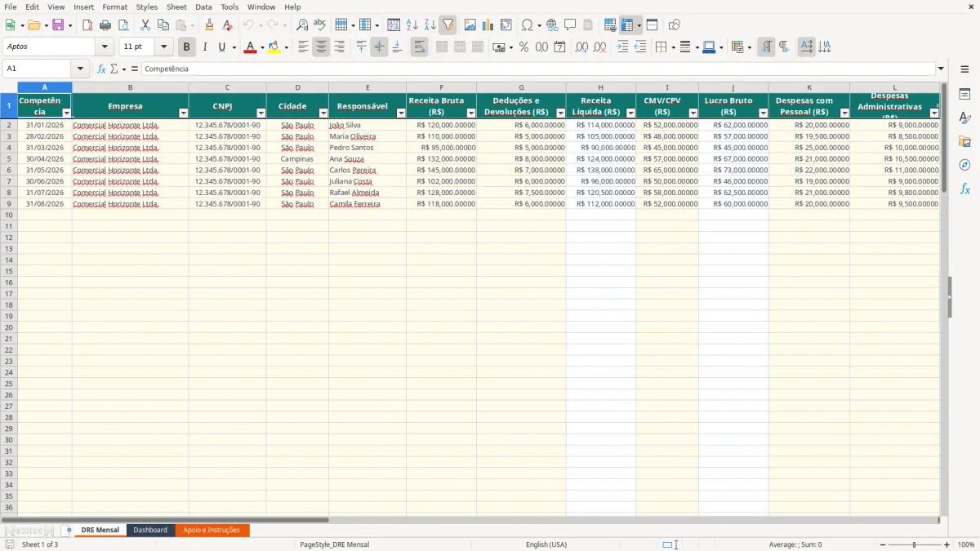Select cell with Pedro Santos
This screenshot has height=551, width=980.
point(367,148)
